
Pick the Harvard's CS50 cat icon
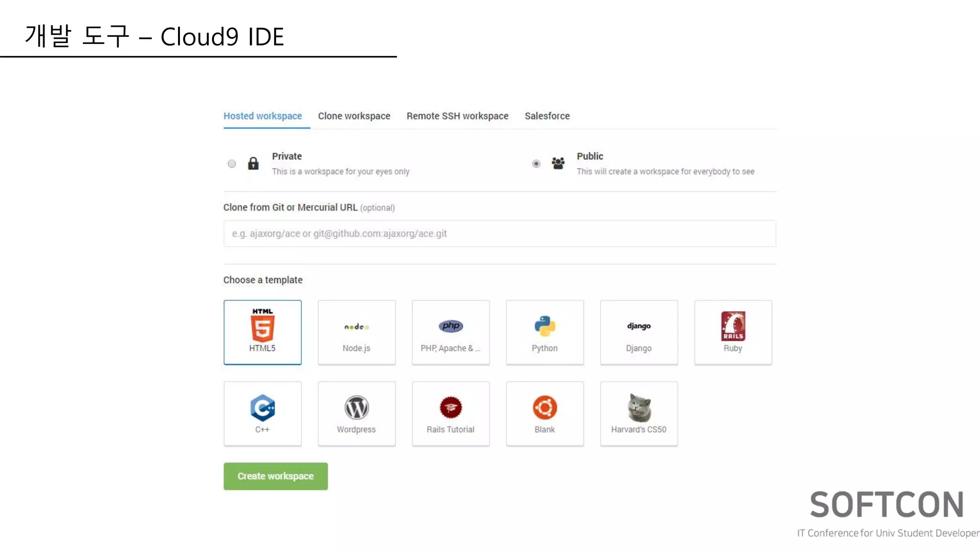[639, 408]
